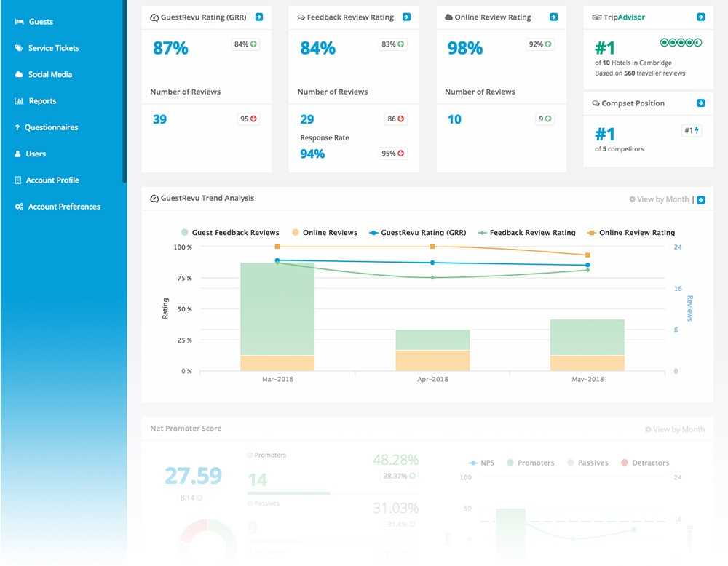Click Feedback Review Rating arrow icon
This screenshot has width=728, height=566.
coord(406,17)
